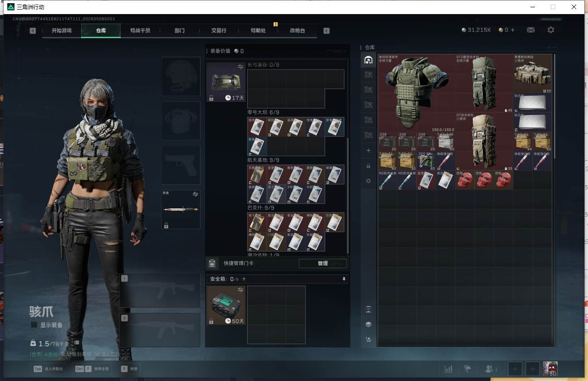Select the main warehouse icon in storage sidebar
Viewport: 588px width, 381px height.
(x=368, y=60)
